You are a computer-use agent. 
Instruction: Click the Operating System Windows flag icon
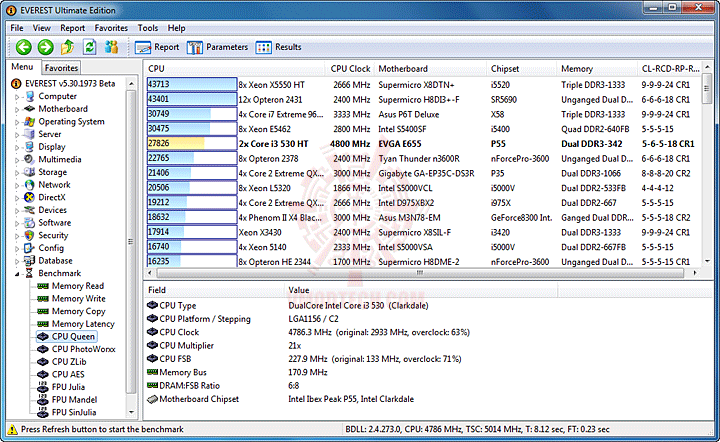29,122
